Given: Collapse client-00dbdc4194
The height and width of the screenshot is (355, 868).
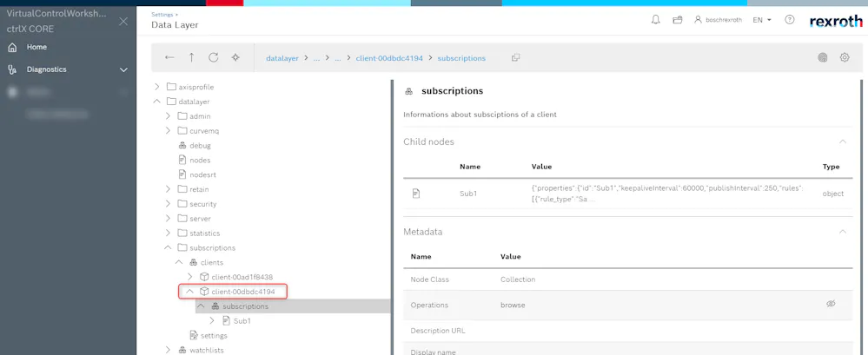Looking at the screenshot, I should click(190, 292).
